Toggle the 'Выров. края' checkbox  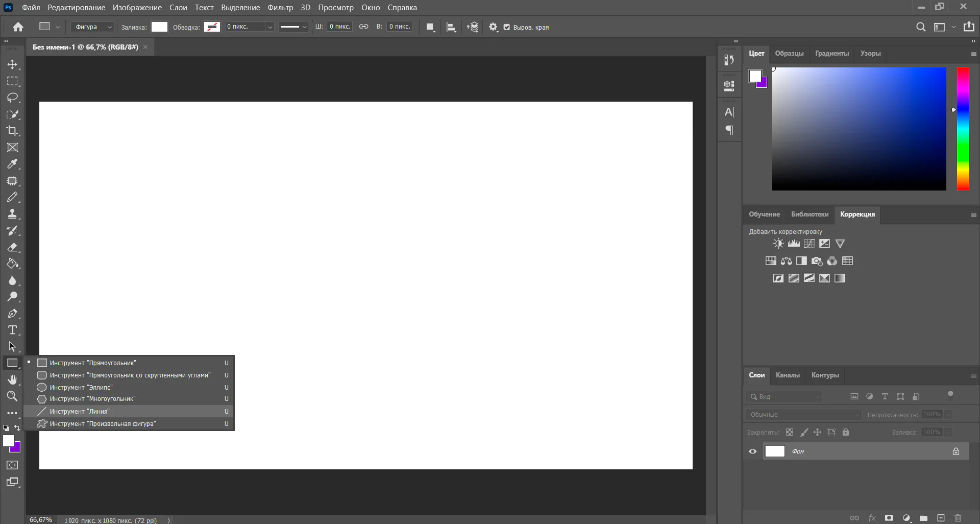507,27
